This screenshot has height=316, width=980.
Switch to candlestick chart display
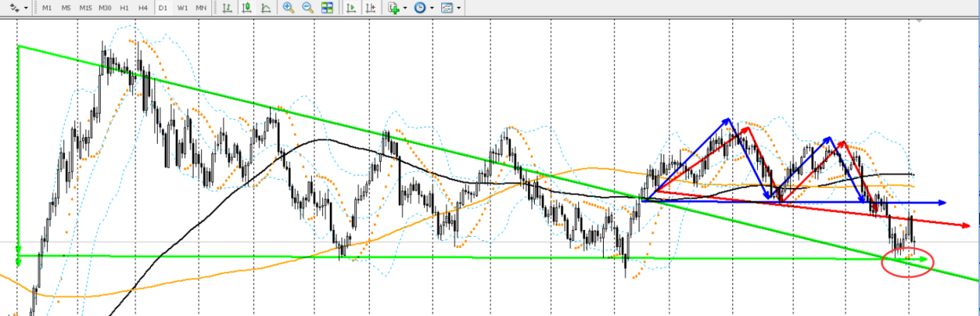point(246,8)
